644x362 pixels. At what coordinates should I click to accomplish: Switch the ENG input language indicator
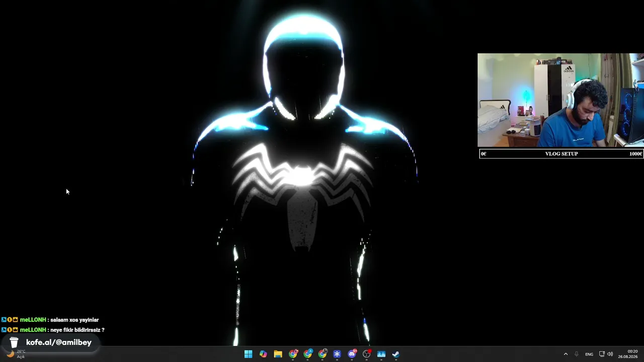click(589, 354)
